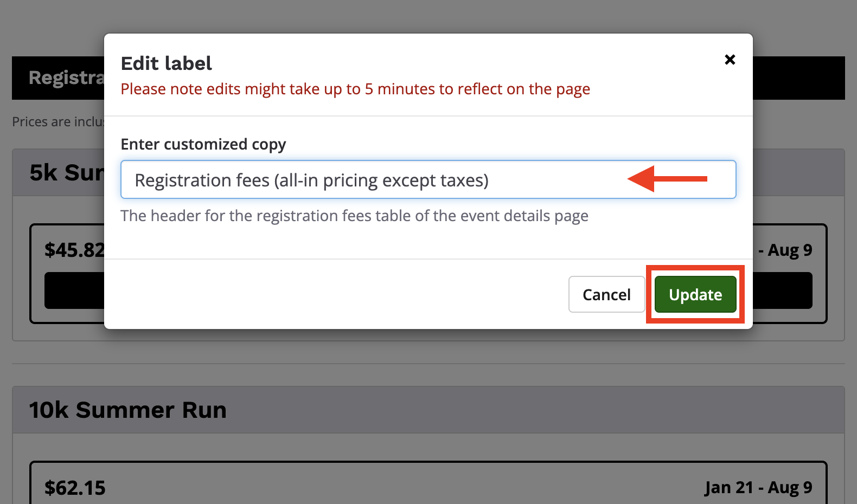Click the black Registration header bar
The image size is (857, 504).
[x=59, y=78]
